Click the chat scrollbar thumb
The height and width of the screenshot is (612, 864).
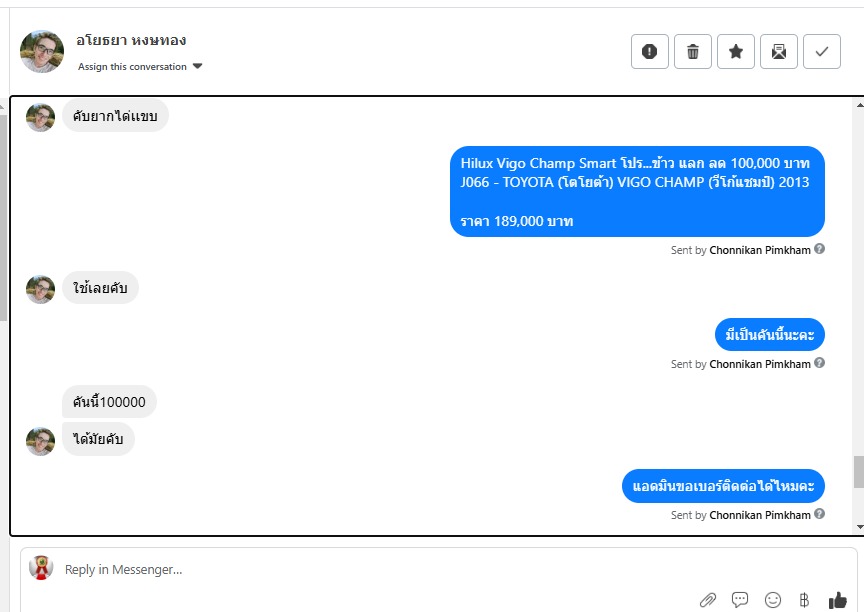(859, 472)
